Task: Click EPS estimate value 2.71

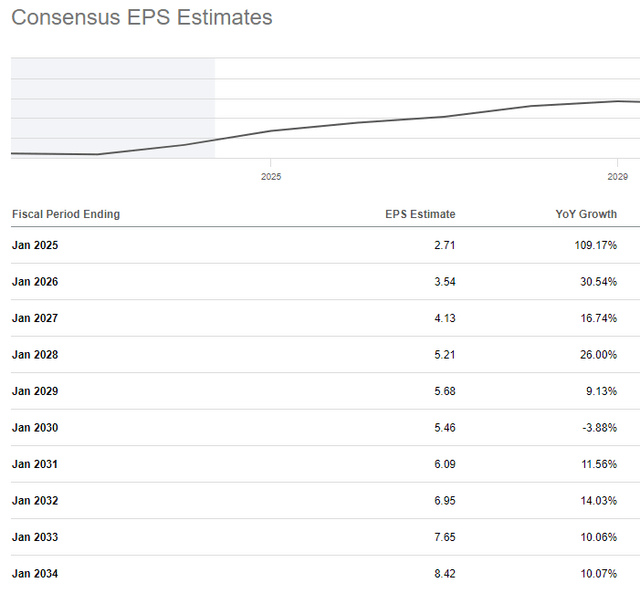Action: (x=445, y=245)
